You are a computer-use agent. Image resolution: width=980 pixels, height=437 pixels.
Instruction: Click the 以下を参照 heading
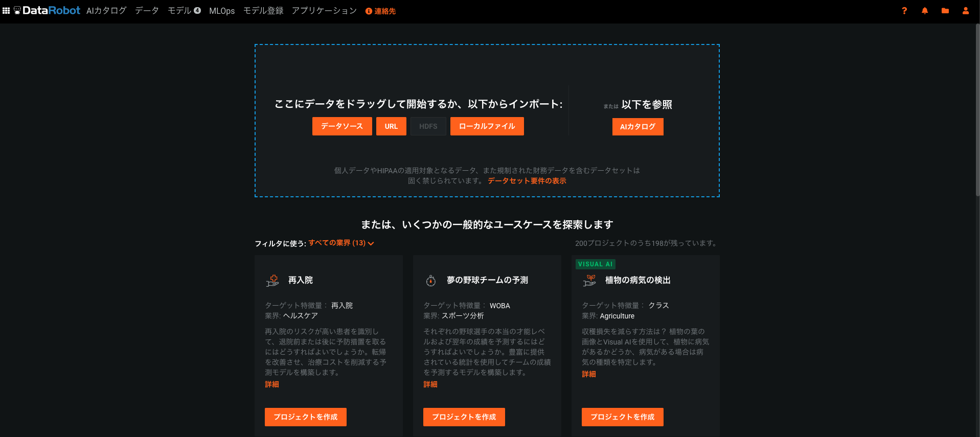[647, 105]
